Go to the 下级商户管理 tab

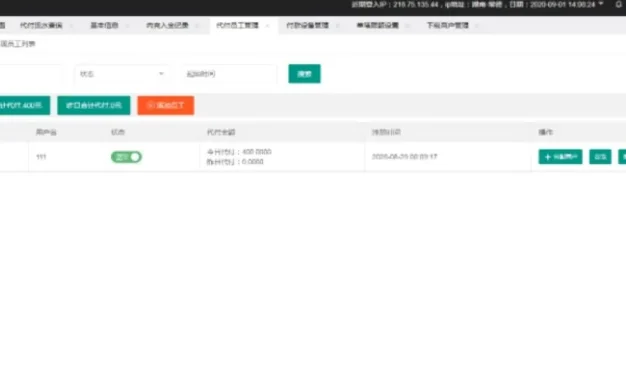coord(448,26)
